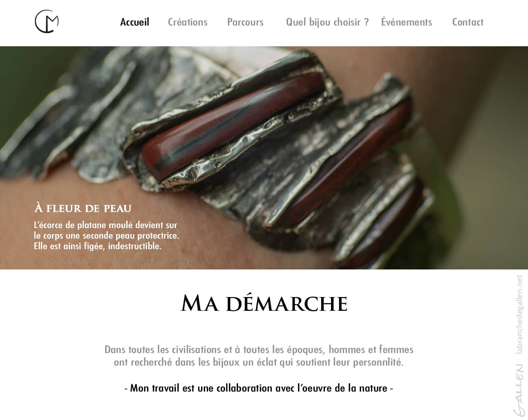This screenshot has width=528, height=420.
Task: Click the line 'Dans toutes les civilisations'
Action: click(259, 349)
